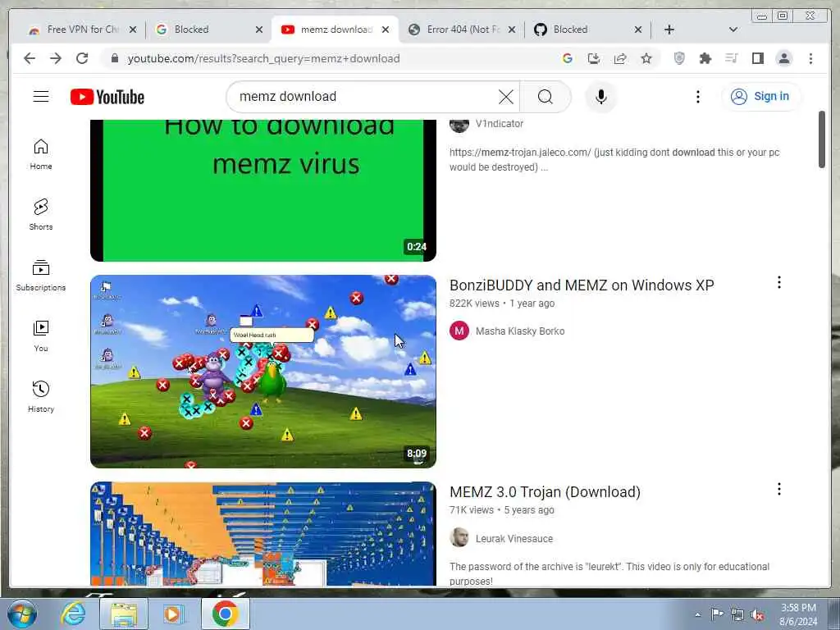
Task: Switch to the Error 404 tab
Action: tap(462, 30)
